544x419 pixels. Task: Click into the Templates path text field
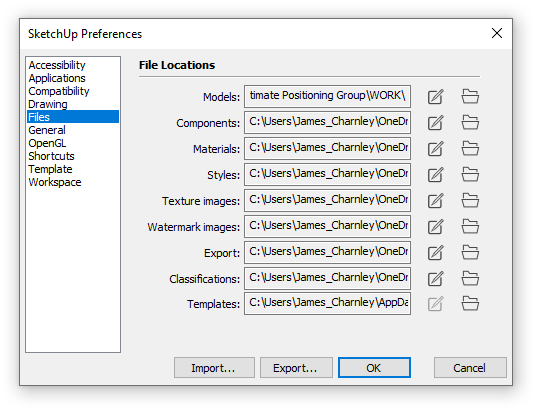pyautogui.click(x=328, y=303)
